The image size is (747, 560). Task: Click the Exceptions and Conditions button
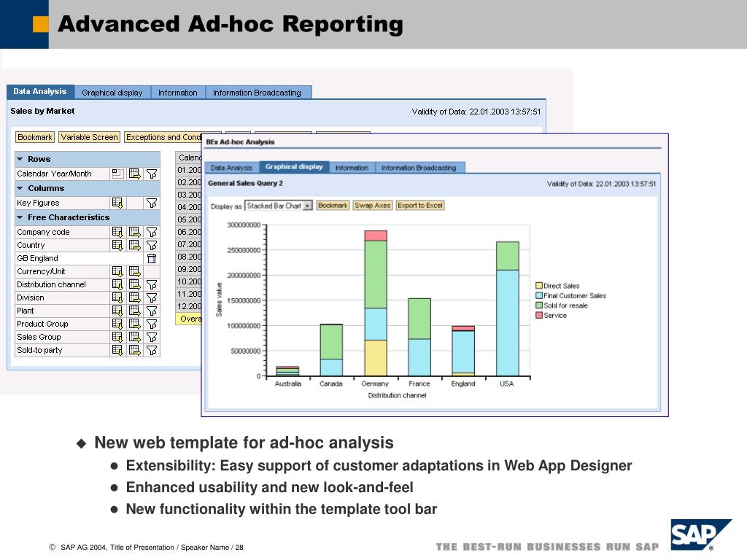pos(163,137)
